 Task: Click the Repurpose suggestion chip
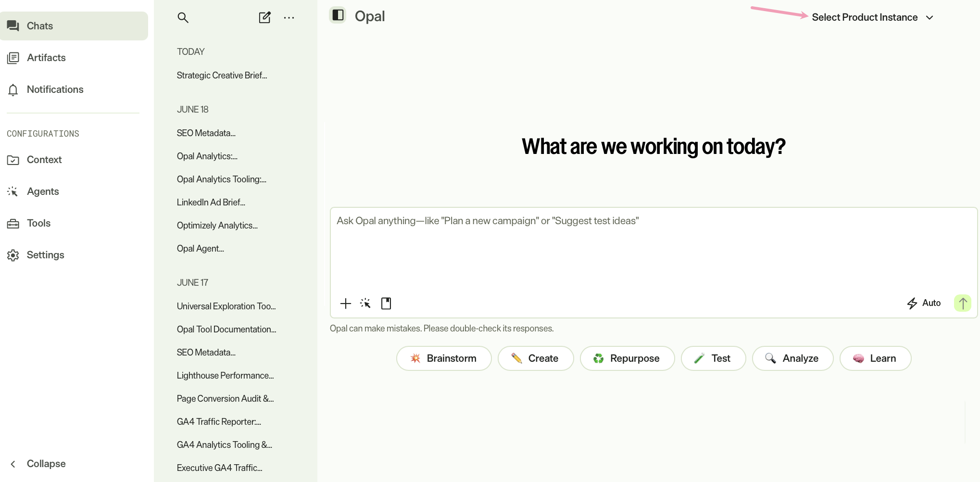[x=628, y=358]
